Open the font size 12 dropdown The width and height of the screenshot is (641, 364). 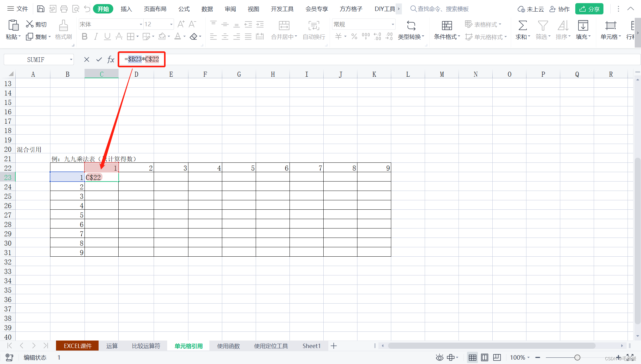click(x=171, y=24)
